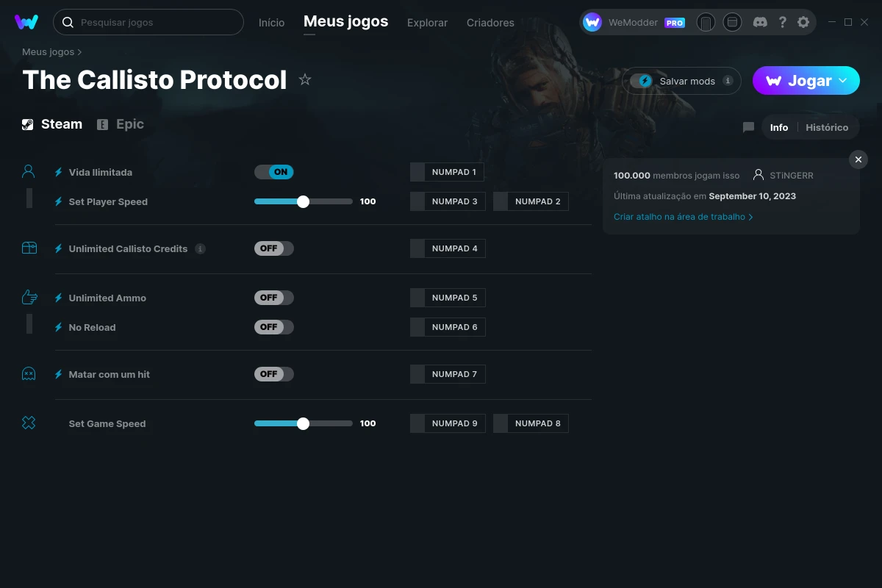Click the PRO badge
Viewport: 882px width, 588px height.
coord(674,23)
